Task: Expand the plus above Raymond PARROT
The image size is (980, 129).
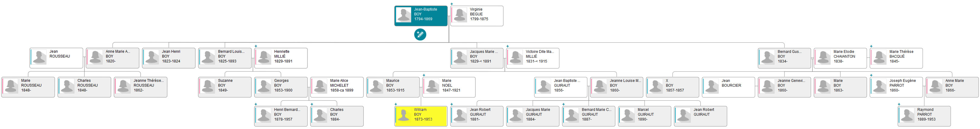Action: pos(899,104)
